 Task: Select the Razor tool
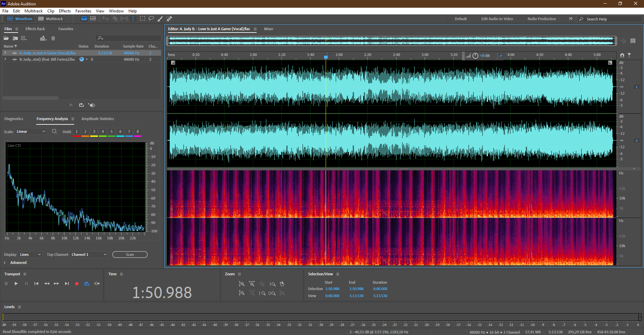pos(115,19)
